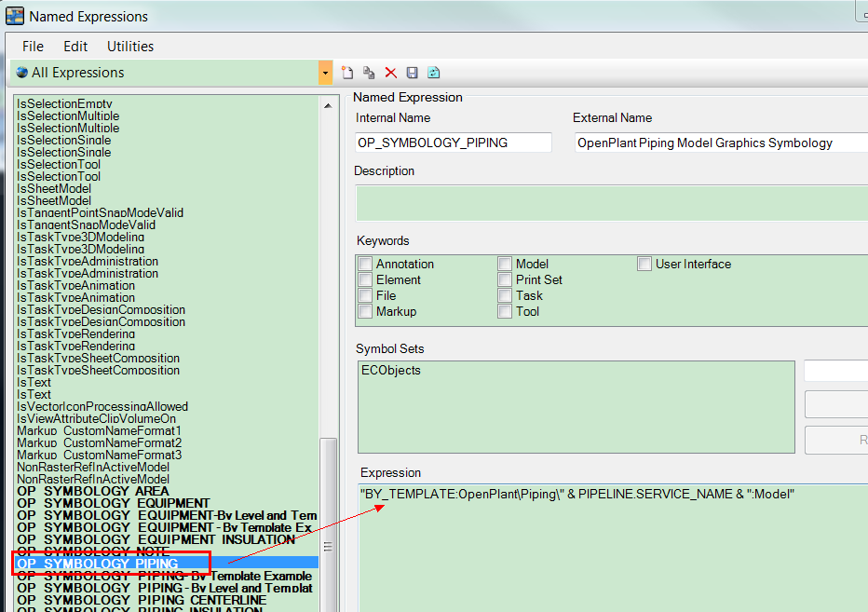Click into the Description text box
The image size is (868, 612).
(x=612, y=203)
